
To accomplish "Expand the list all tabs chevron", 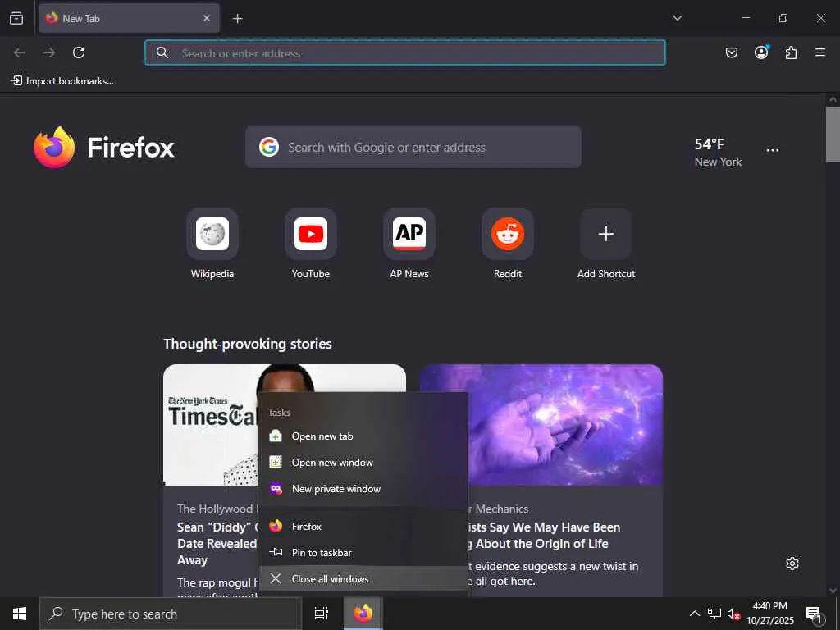I will (677, 18).
